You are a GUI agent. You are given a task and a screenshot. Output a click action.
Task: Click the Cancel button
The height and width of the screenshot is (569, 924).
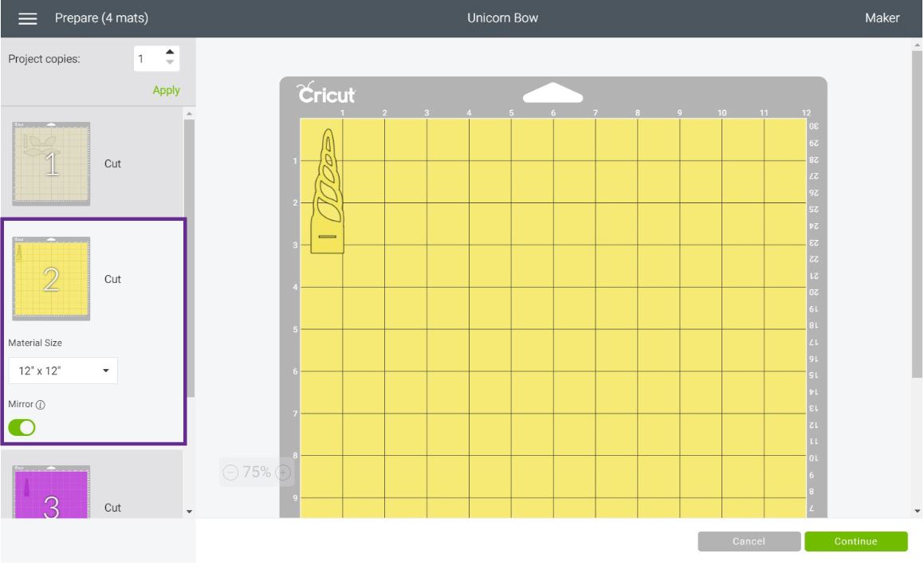click(x=749, y=541)
